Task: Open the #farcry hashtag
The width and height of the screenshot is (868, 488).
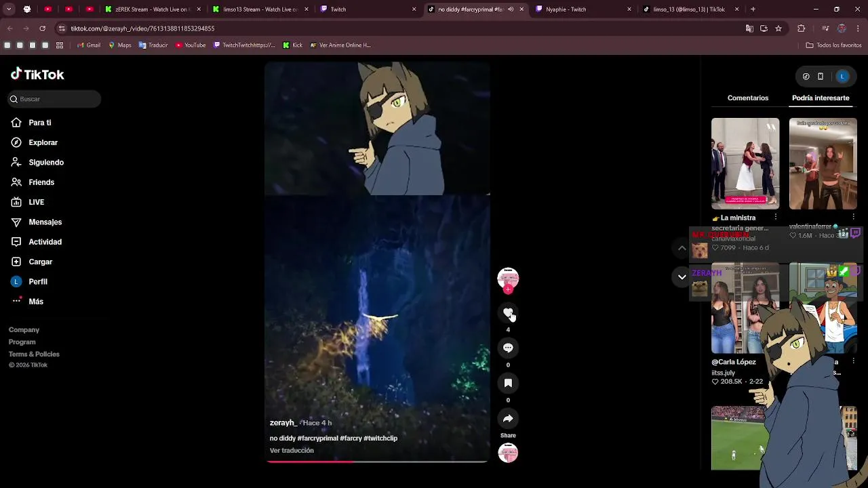Action: [x=351, y=439]
